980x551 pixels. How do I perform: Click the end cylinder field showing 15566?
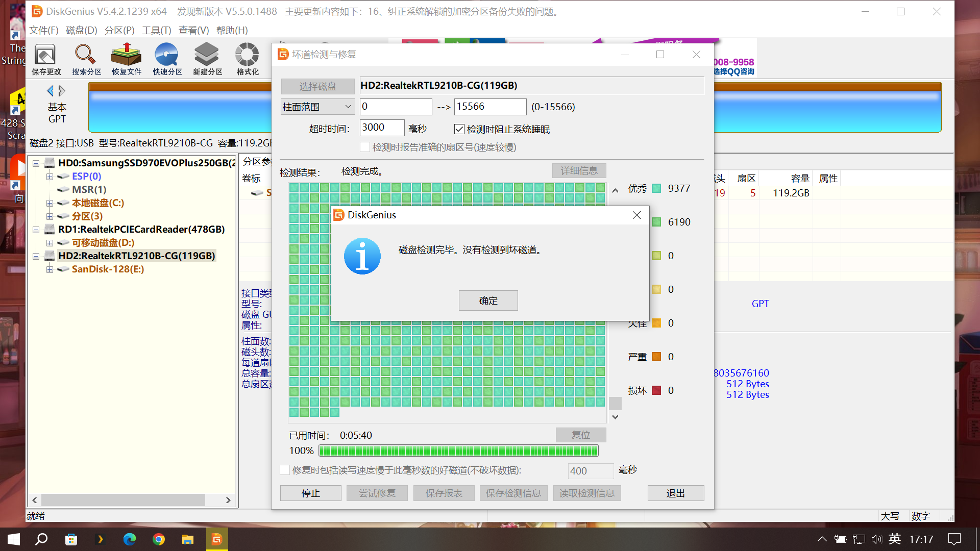(491, 107)
